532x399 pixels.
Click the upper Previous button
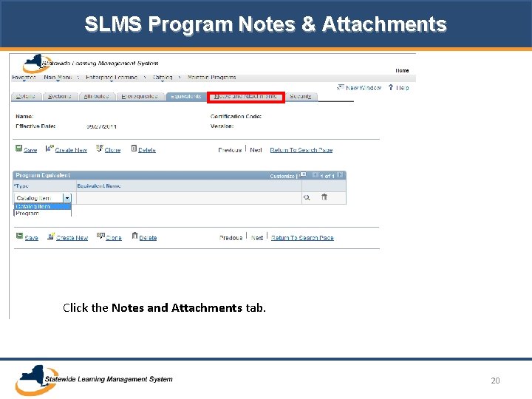click(x=230, y=150)
